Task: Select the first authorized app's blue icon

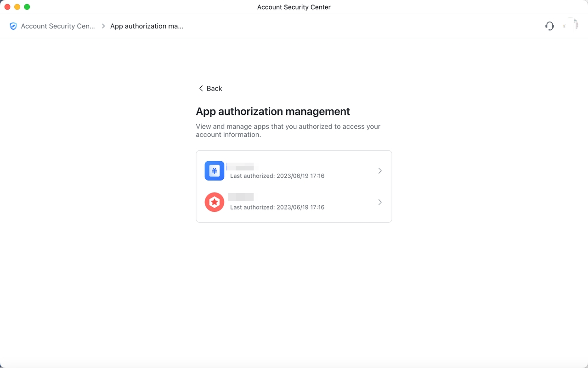Action: [214, 170]
